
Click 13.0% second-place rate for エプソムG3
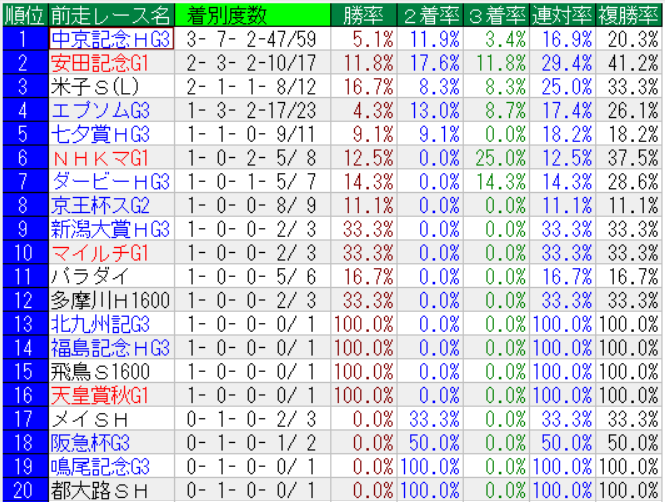[x=434, y=111]
